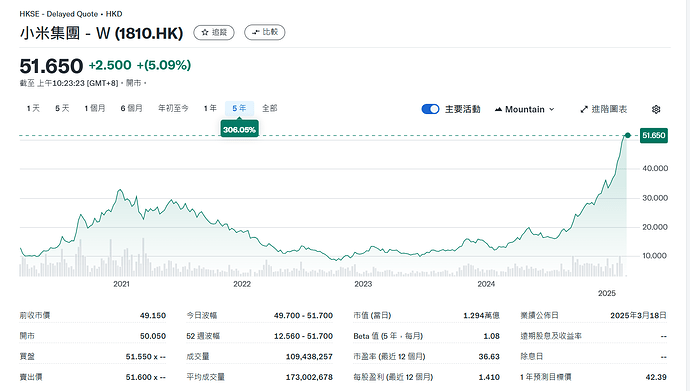Click the 2025 x-axis label
The width and height of the screenshot is (690, 391).
point(607,293)
